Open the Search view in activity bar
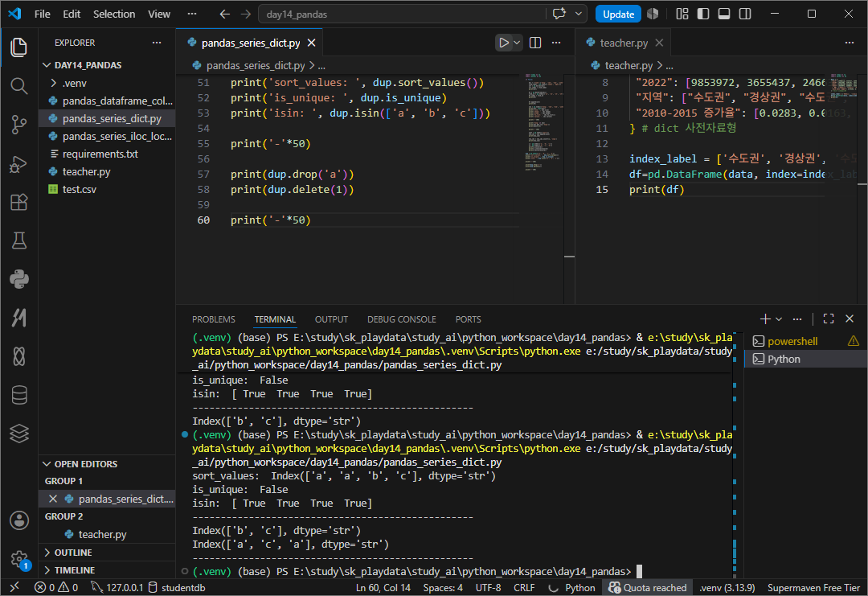Viewport: 868px width, 596px height. (x=18, y=86)
